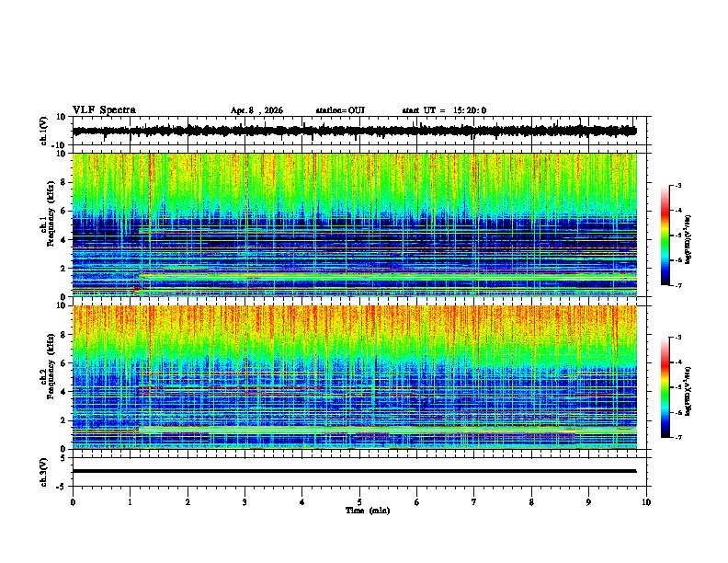Click time axis tick label "1"
728x563 pixels.
[130, 502]
